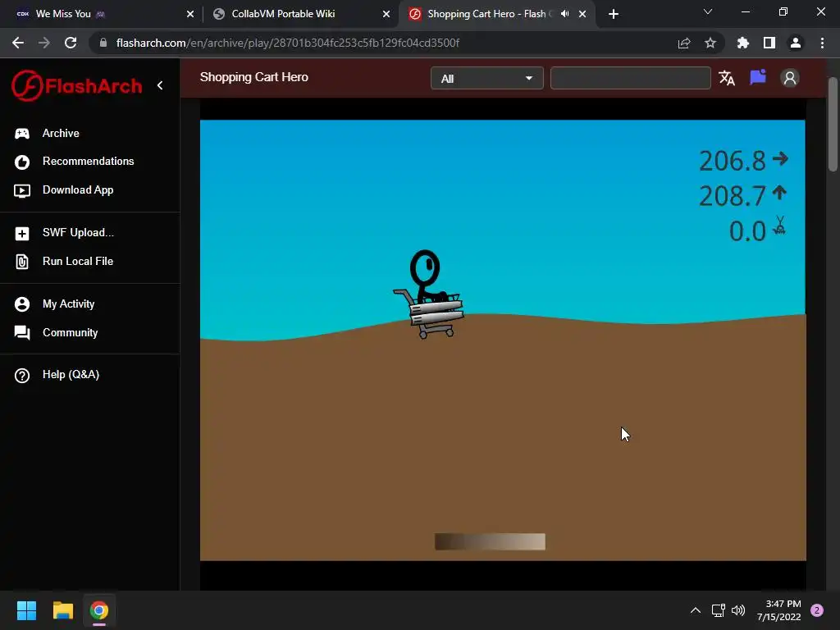Click the Run Local File clip icon
840x630 pixels.
click(x=22, y=262)
